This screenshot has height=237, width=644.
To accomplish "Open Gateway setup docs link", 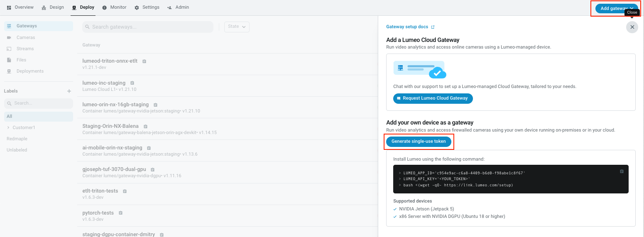I will pos(410,27).
